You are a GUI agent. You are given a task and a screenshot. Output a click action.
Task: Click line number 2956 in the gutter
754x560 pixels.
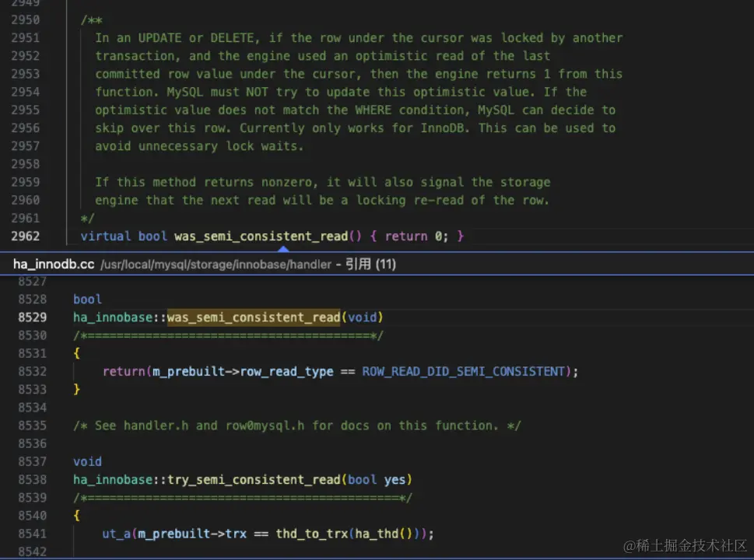(26, 128)
